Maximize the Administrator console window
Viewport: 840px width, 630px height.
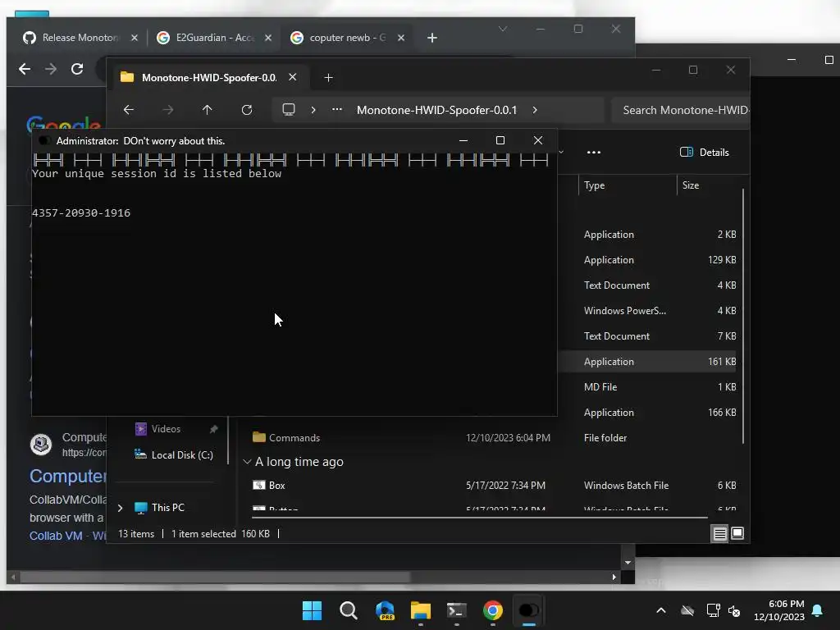point(500,140)
